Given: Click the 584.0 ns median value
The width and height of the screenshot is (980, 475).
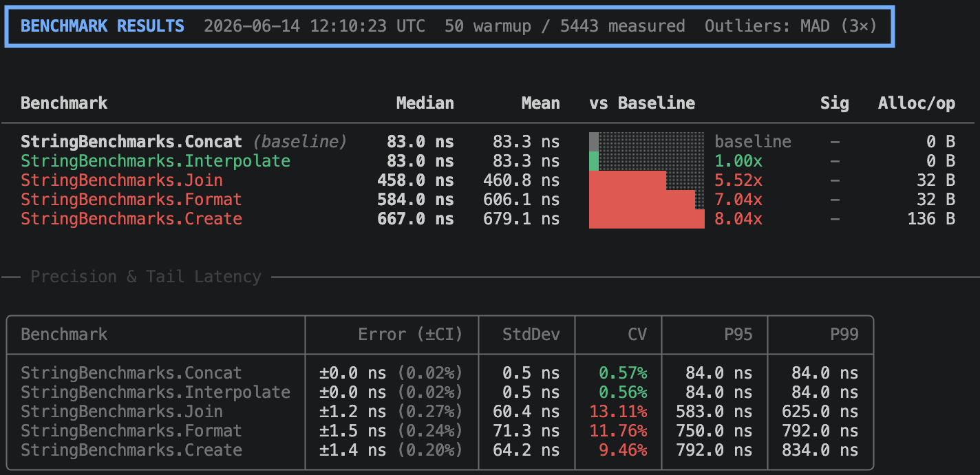Looking at the screenshot, I should pyautogui.click(x=416, y=200).
